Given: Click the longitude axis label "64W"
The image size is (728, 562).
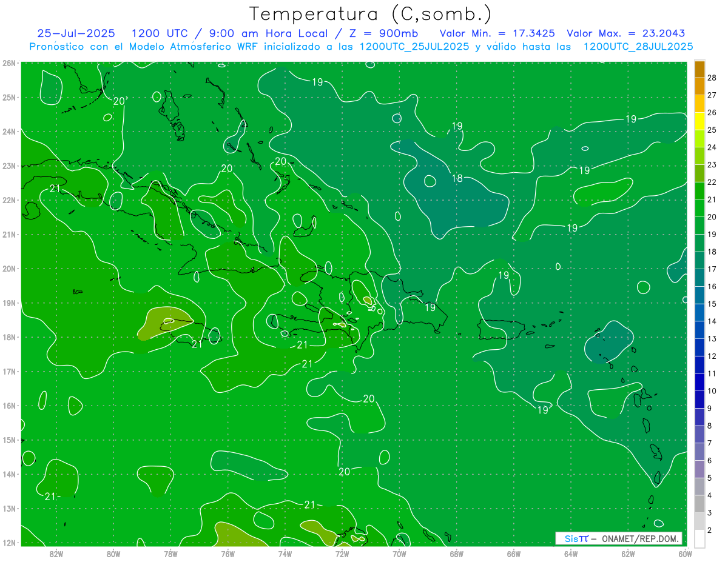Looking at the screenshot, I should (x=571, y=554).
